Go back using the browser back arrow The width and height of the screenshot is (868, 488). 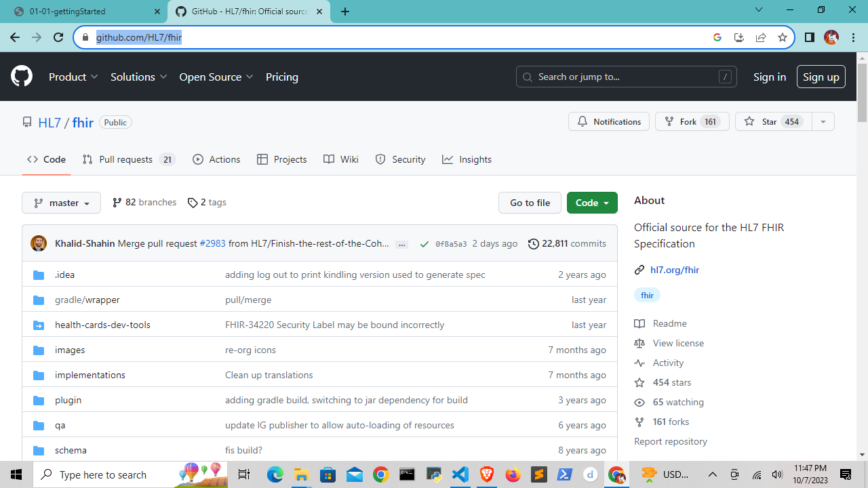click(15, 37)
